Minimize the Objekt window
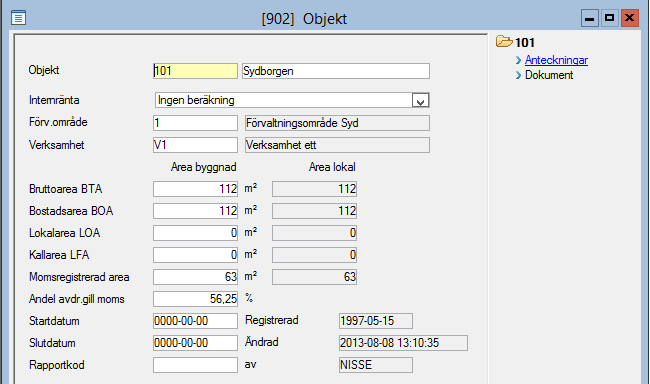This screenshot has height=384, width=650. coord(589,18)
